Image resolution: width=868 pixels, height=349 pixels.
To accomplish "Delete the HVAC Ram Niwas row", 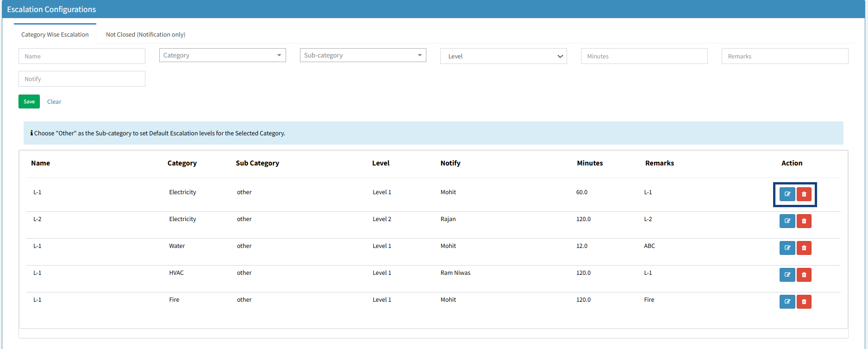I will 804,275.
